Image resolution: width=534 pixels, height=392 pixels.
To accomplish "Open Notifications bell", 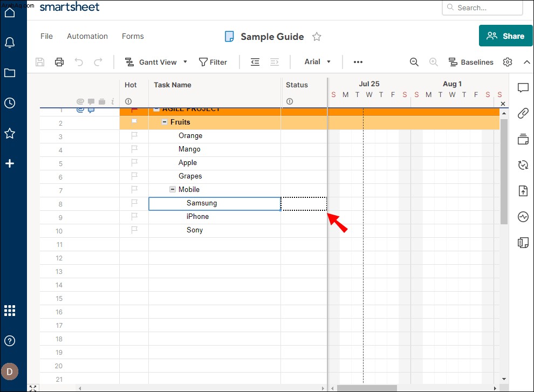I will point(10,43).
